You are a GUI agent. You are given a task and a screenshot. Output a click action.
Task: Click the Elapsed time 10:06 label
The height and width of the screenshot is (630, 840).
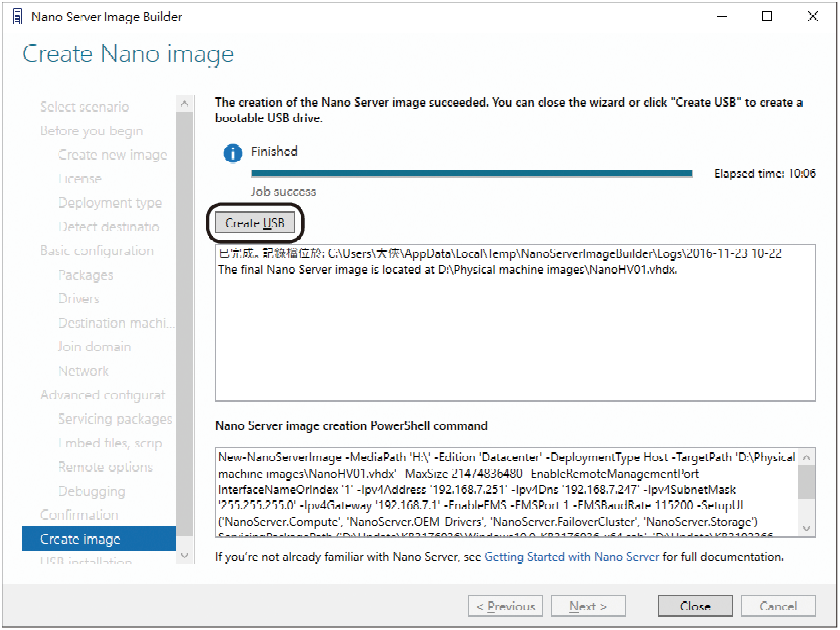click(x=765, y=173)
